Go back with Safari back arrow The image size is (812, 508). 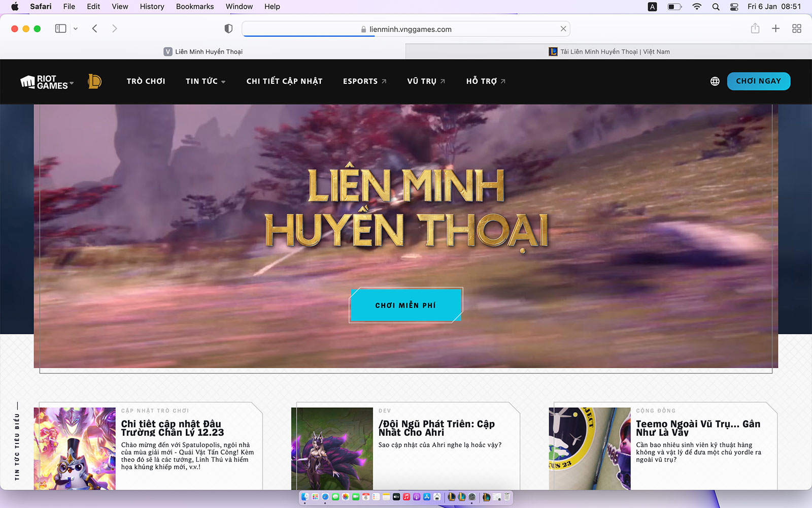click(x=94, y=28)
